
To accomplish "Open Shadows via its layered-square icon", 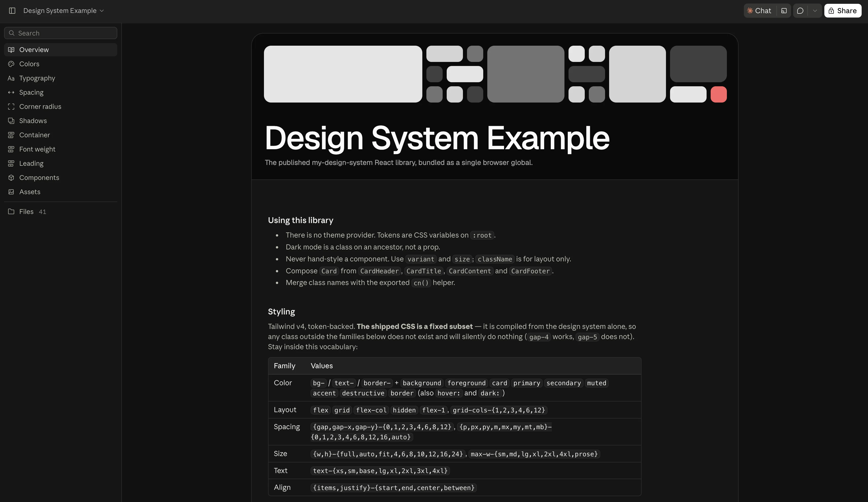I will (x=11, y=121).
